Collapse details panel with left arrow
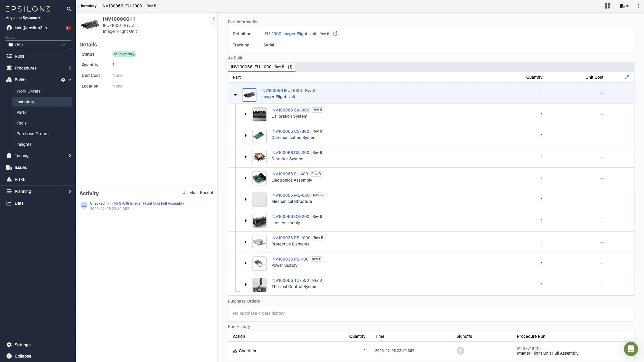Image resolution: width=644 pixels, height=362 pixels. tap(215, 19)
